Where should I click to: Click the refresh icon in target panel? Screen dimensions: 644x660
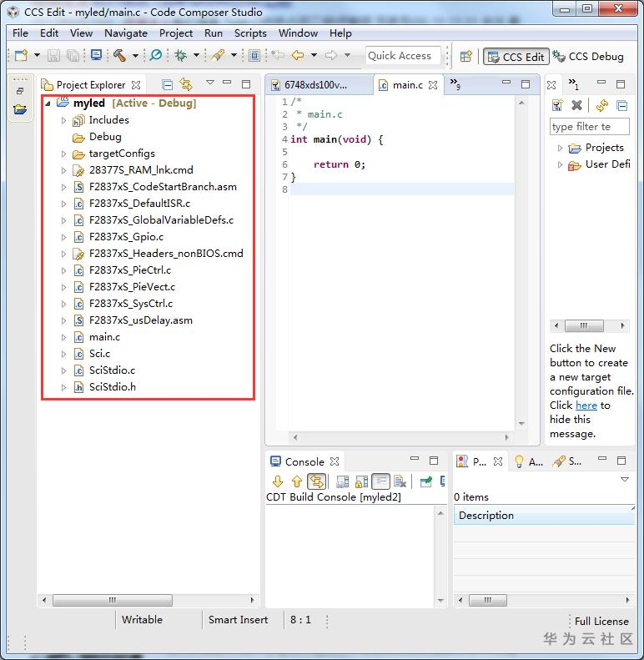[x=602, y=105]
